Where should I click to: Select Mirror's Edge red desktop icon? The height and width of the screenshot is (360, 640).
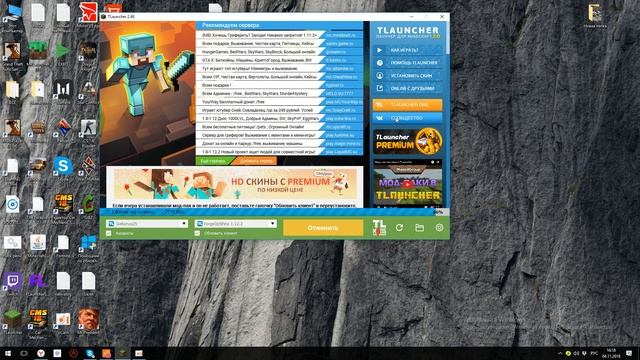(88, 12)
